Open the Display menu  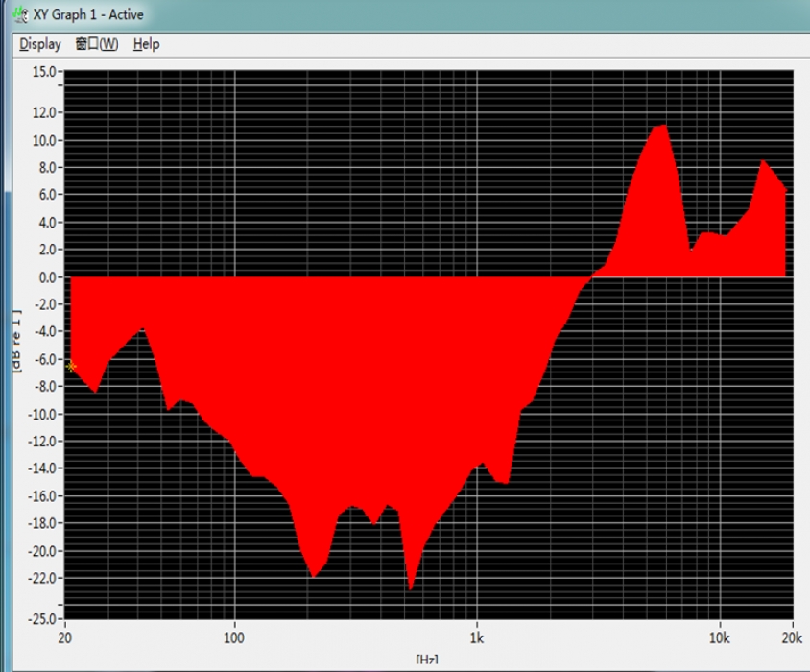coord(40,44)
